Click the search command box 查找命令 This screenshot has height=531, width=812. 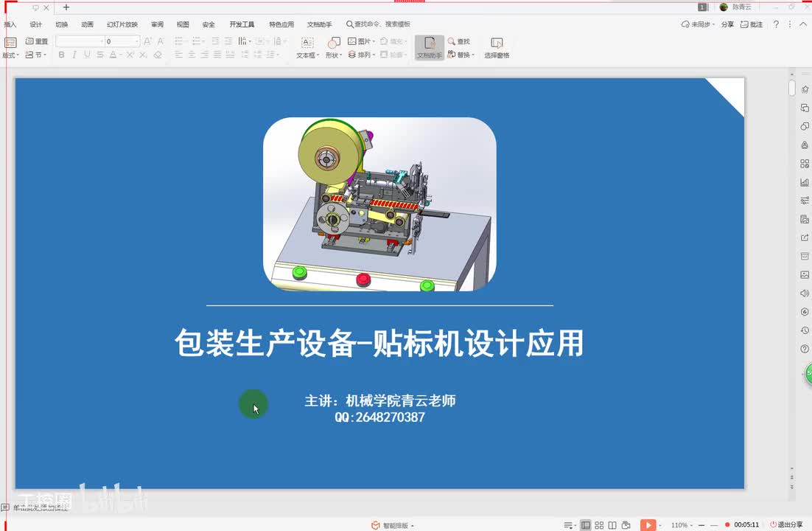coord(379,24)
